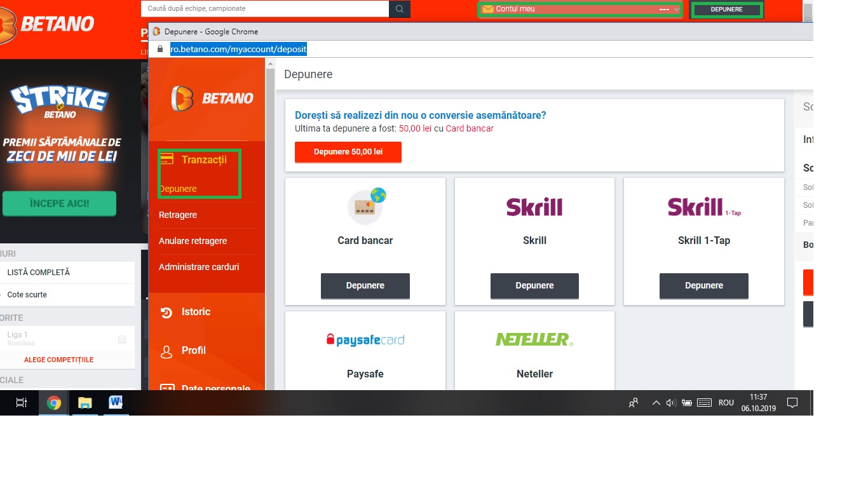This screenshot has width=868, height=488.
Task: Open the notifications action center icon
Action: point(792,403)
